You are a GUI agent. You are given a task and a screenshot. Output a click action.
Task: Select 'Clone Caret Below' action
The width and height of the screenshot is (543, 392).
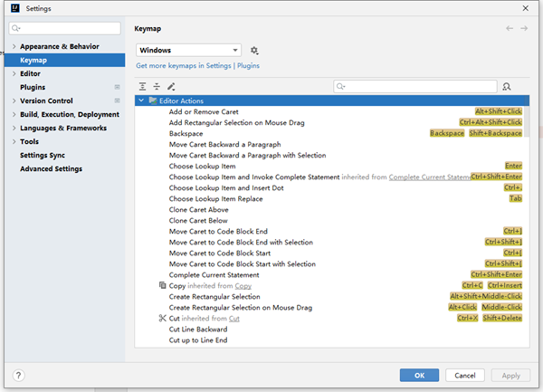coord(198,221)
